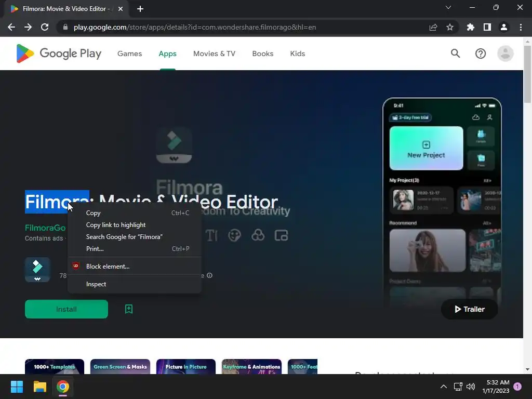The image size is (532, 399).
Task: Select Inspect in the context menu
Action: (135, 284)
